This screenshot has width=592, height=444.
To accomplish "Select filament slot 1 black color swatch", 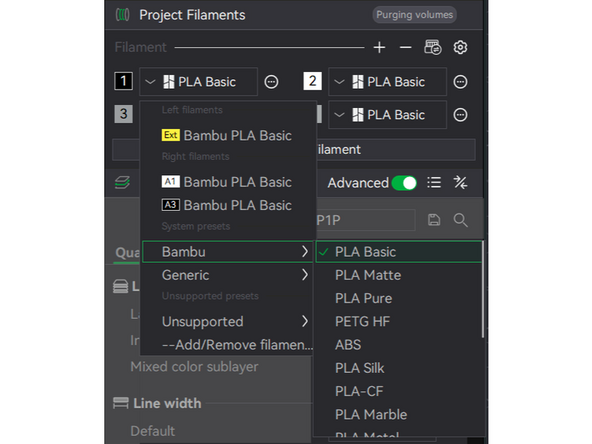I will [123, 81].
